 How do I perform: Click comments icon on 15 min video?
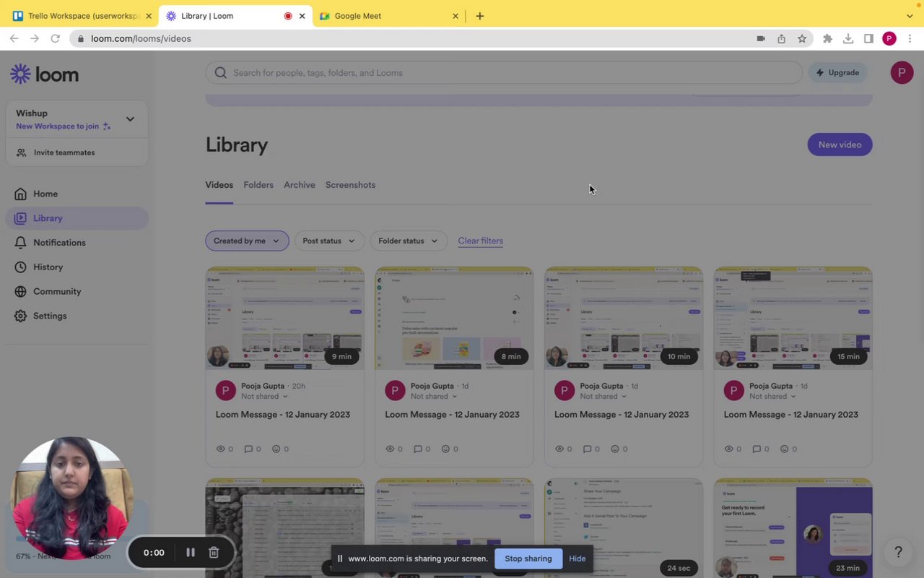757,449
